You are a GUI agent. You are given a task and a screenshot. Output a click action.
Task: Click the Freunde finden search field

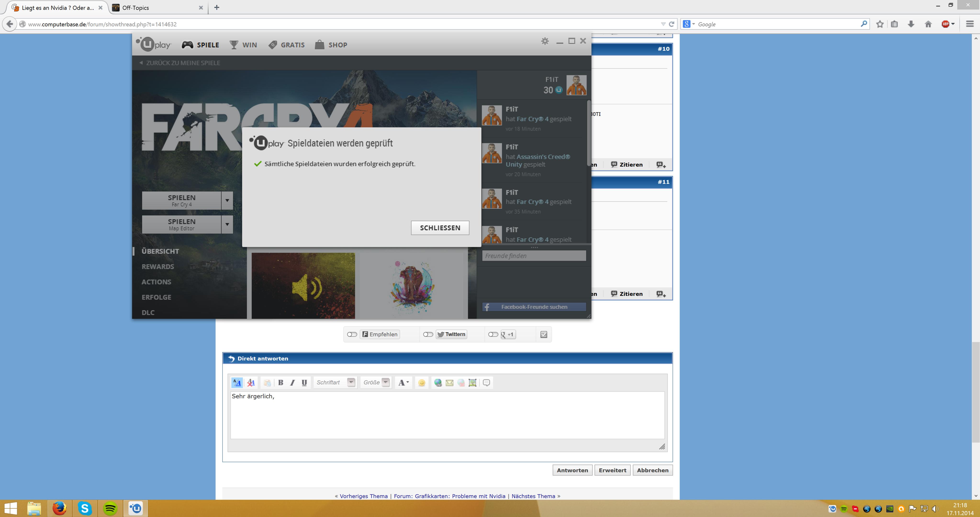coord(534,256)
